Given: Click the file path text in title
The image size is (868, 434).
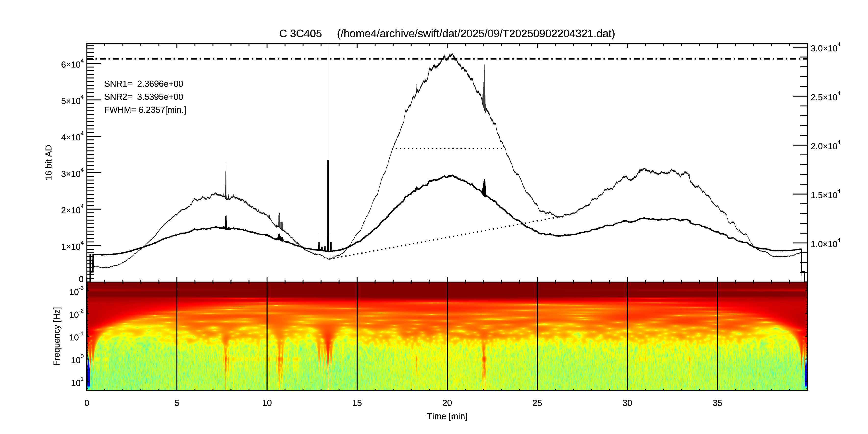Looking at the screenshot, I should pyautogui.click(x=476, y=34).
